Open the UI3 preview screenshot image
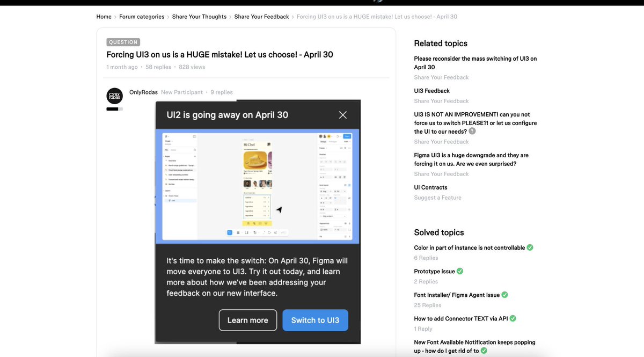The width and height of the screenshot is (644, 357). click(x=258, y=186)
